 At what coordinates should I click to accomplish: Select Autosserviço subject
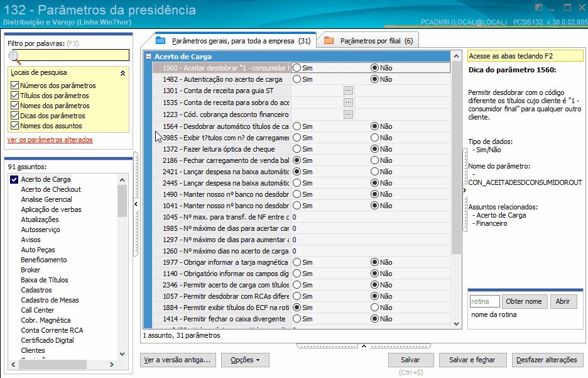pos(40,230)
